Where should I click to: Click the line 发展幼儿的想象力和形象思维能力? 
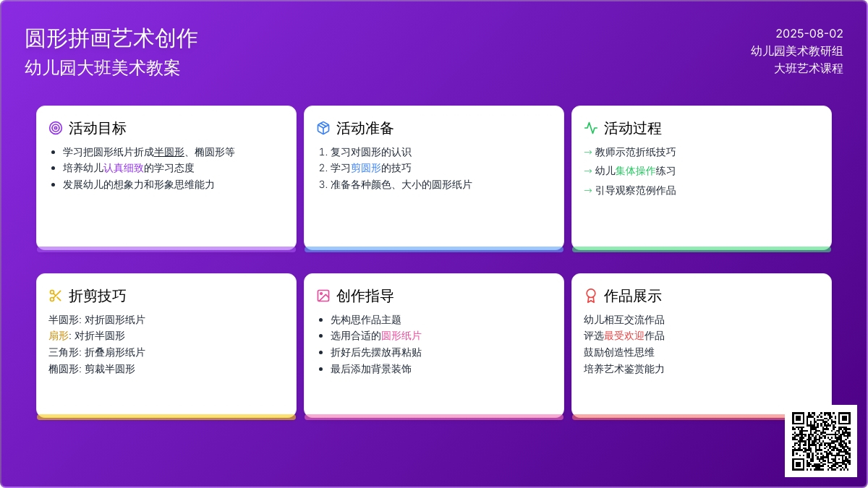pos(139,184)
